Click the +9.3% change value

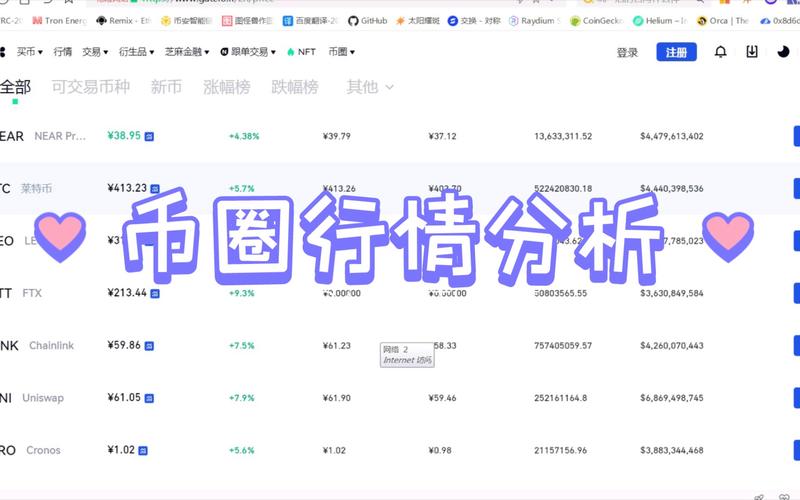241,293
